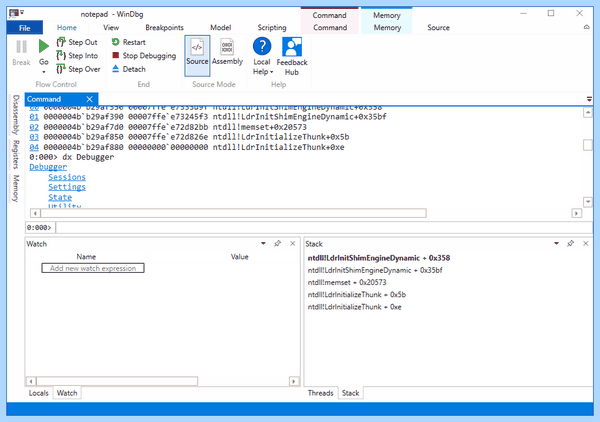
Task: Click command output horizontal scroll left arrow
Action: click(35, 213)
